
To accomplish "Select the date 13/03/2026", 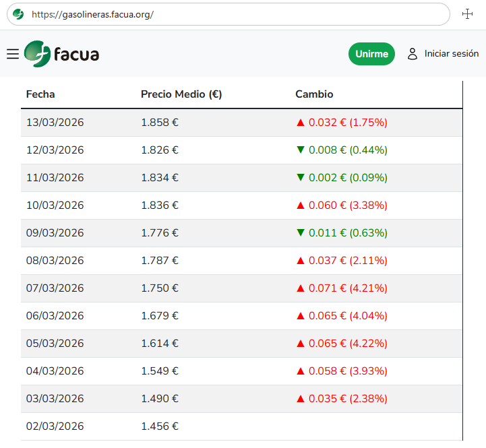I will 55,123.
